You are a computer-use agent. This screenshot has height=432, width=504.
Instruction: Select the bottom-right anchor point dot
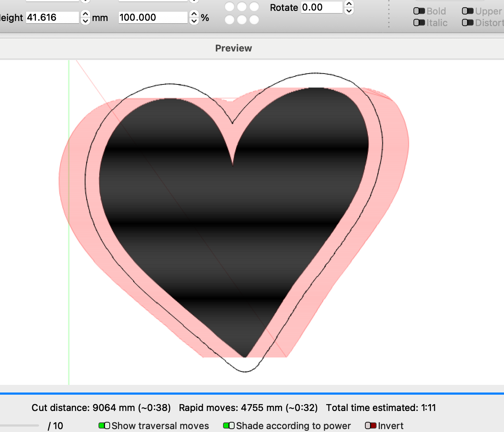coord(254,20)
